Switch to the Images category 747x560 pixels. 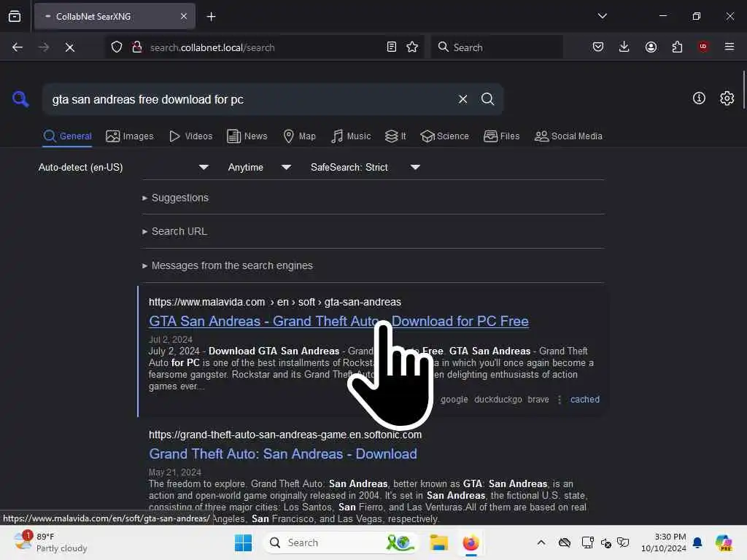point(130,136)
